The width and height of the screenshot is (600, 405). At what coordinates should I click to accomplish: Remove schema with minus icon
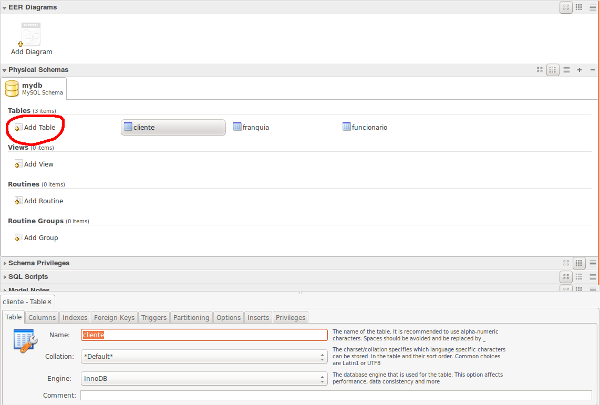click(x=593, y=70)
